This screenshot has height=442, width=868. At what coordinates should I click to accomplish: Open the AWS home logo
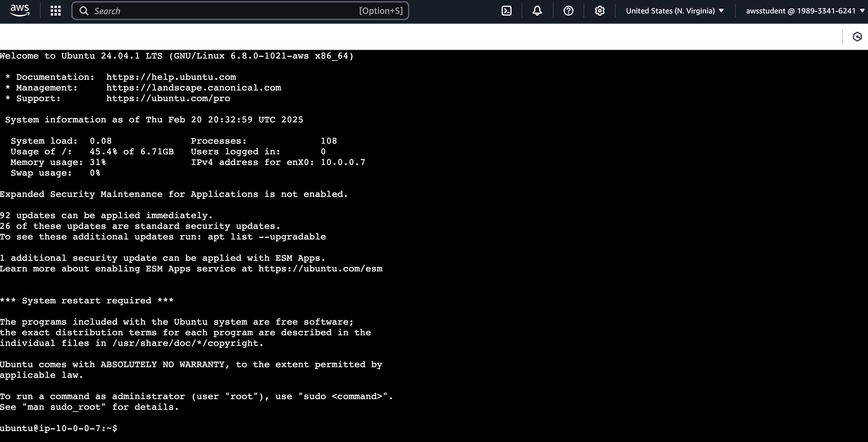coord(20,11)
